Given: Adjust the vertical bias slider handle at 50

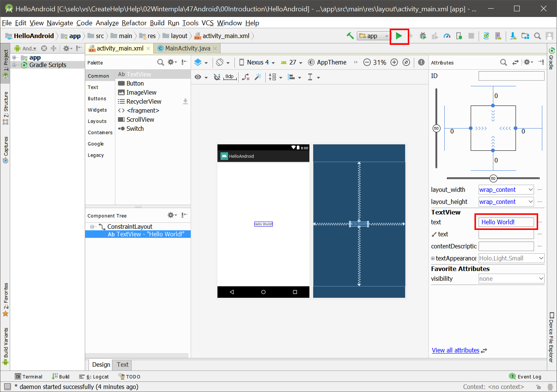Looking at the screenshot, I should 436,128.
